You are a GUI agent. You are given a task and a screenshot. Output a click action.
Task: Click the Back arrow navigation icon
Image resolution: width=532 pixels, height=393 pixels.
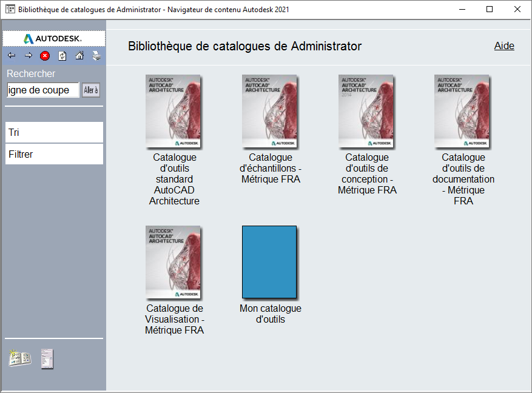pos(12,55)
